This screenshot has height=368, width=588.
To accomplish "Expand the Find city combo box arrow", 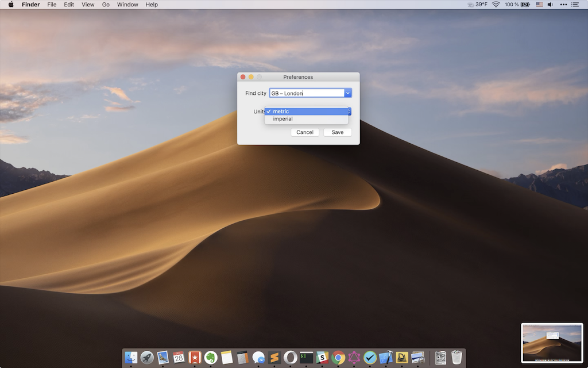I will tap(348, 93).
